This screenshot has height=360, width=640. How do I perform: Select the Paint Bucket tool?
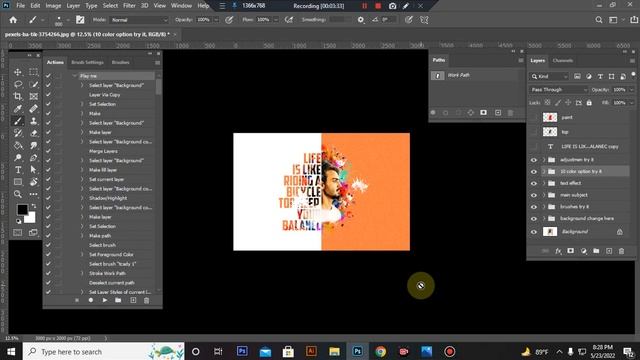(18, 145)
